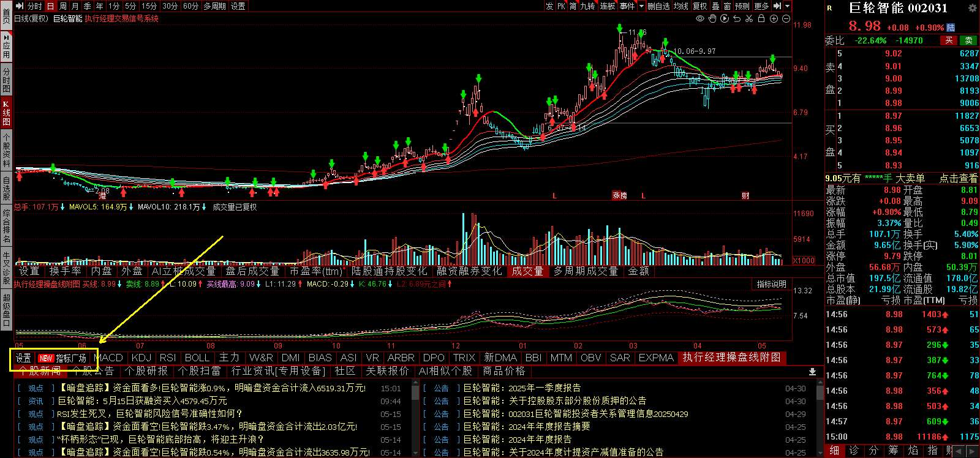Select the hand pan tool icon

[712, 19]
